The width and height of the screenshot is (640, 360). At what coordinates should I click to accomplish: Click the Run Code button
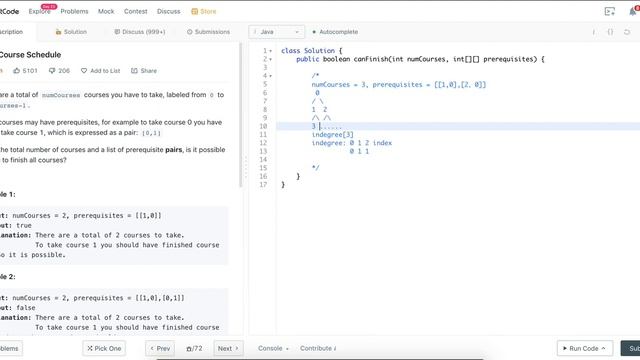click(585, 348)
